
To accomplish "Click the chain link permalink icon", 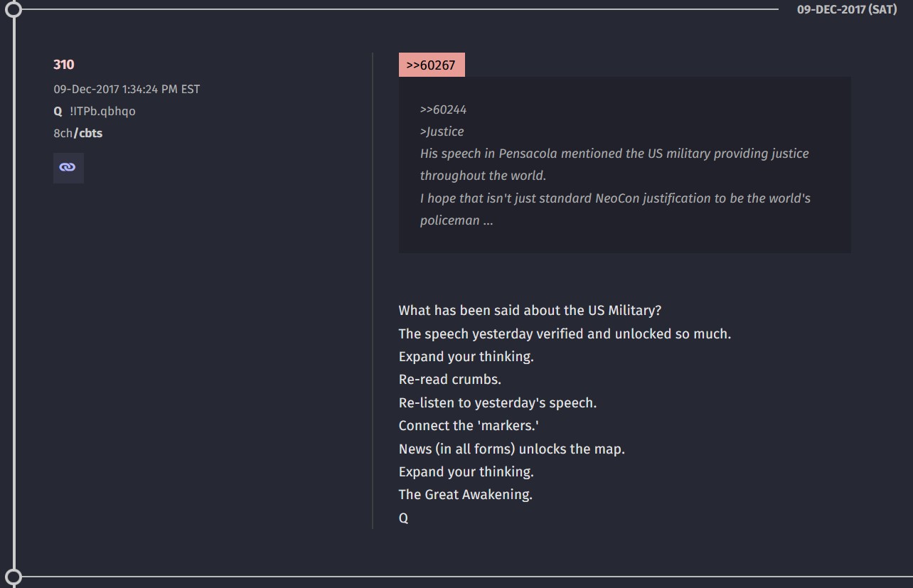I will click(x=68, y=168).
